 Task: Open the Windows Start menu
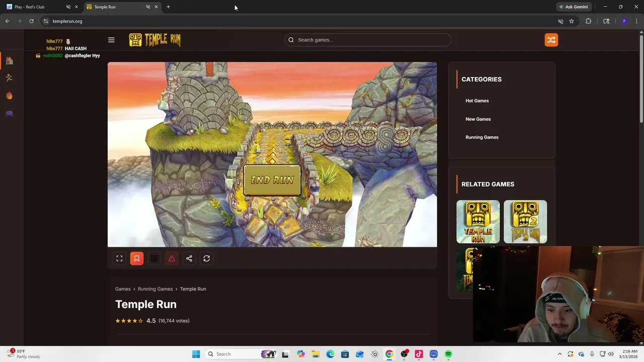pos(196,354)
